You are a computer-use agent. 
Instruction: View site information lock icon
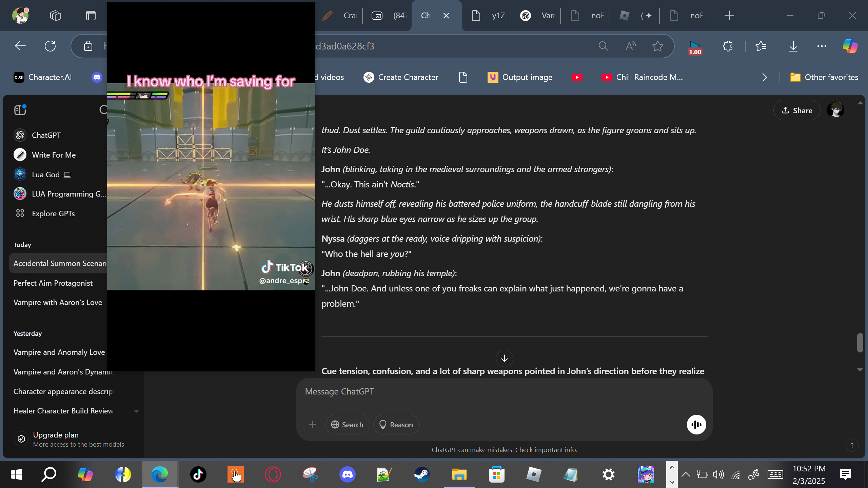point(88,46)
